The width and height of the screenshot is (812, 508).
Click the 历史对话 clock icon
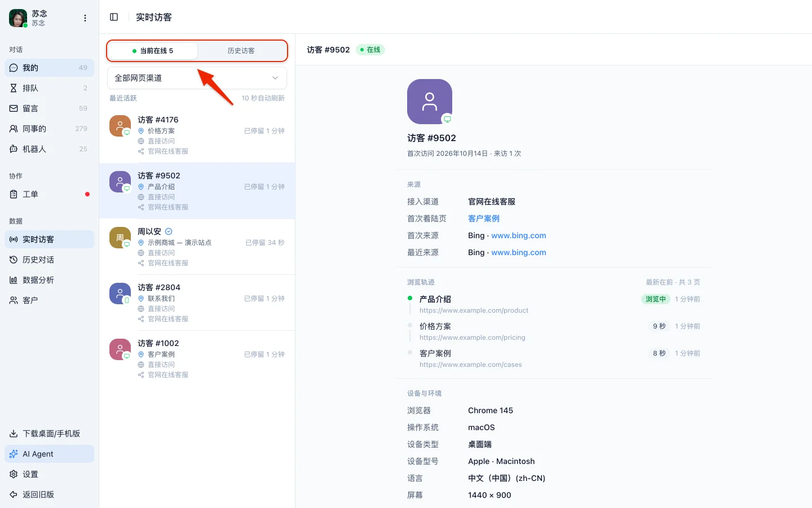tap(14, 260)
